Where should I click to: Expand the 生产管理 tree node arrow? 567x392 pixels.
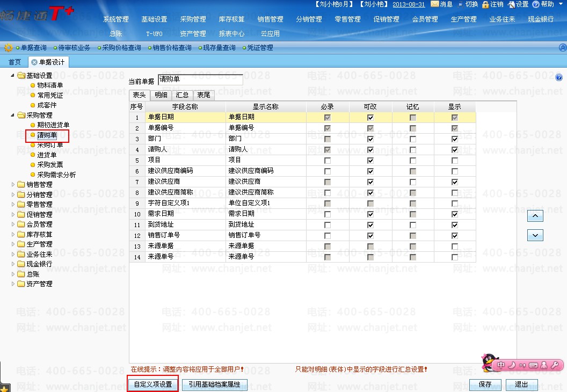click(13, 244)
